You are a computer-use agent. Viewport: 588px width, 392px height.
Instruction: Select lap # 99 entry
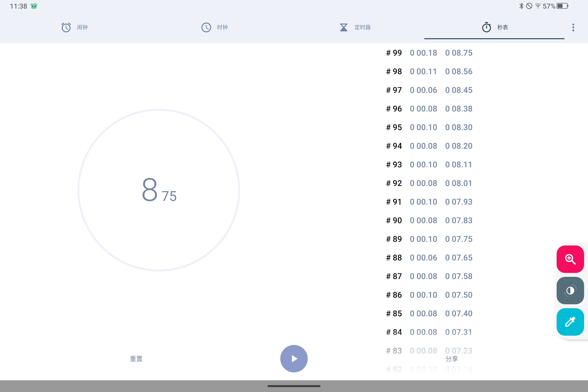click(x=429, y=53)
